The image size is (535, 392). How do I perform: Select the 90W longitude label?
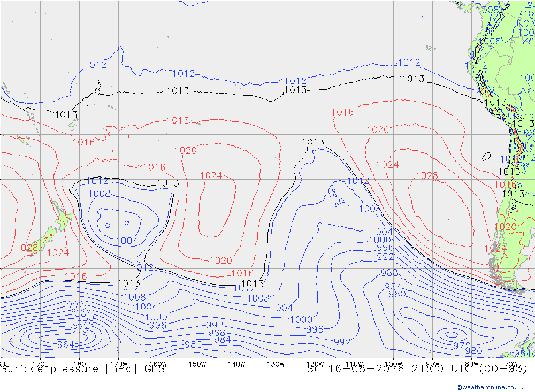coord(433,364)
